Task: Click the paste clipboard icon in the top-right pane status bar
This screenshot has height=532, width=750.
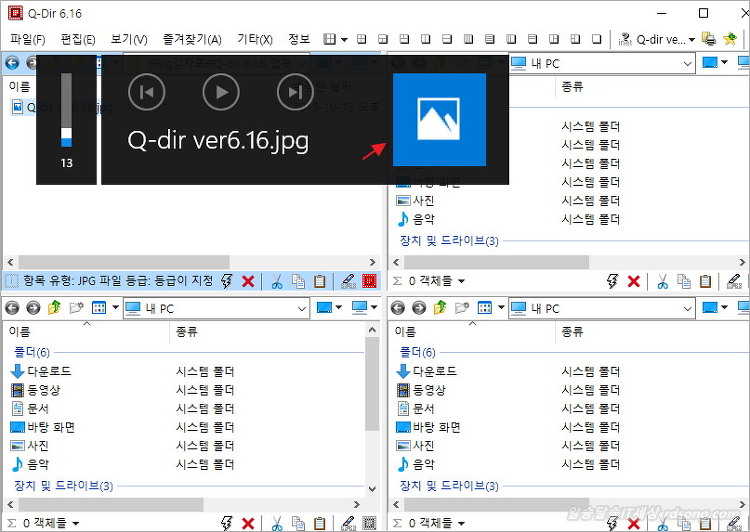Action: (705, 281)
